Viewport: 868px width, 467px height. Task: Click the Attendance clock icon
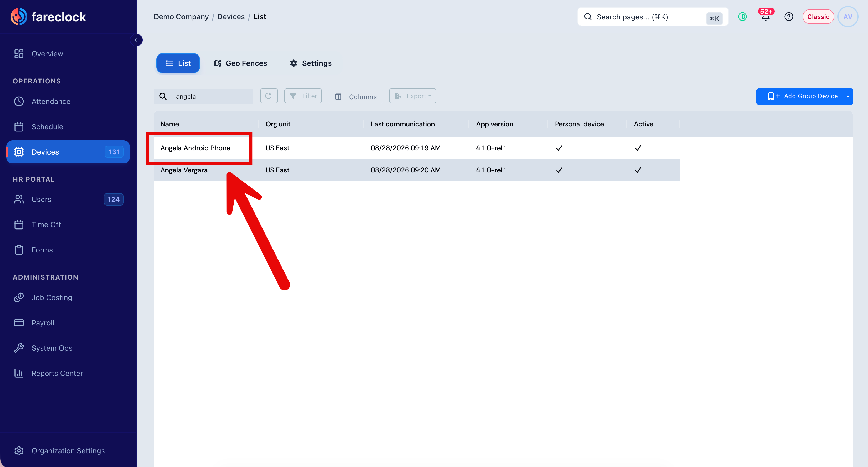click(19, 102)
